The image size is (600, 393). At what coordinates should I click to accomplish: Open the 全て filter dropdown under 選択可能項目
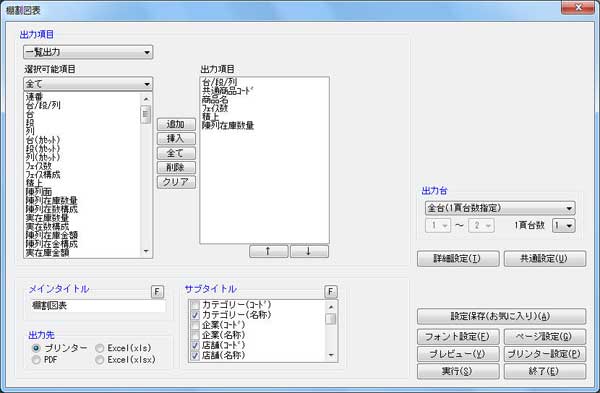coord(88,83)
